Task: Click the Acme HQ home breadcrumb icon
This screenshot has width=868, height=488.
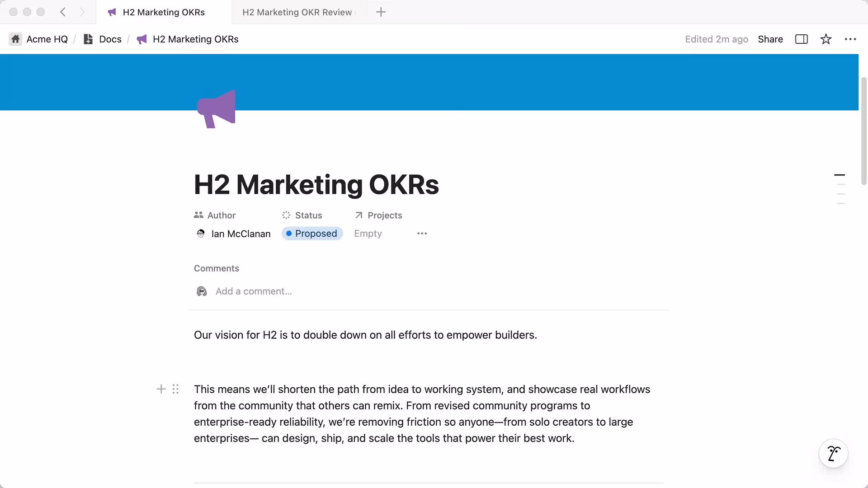Action: pos(15,39)
